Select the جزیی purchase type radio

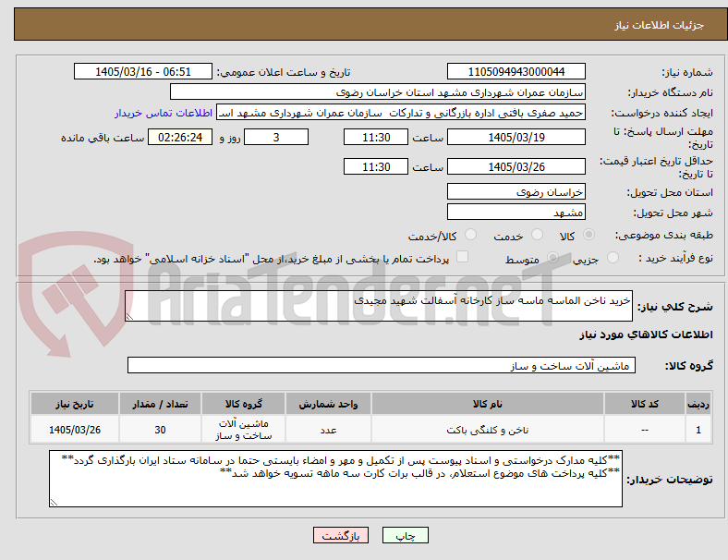[613, 258]
